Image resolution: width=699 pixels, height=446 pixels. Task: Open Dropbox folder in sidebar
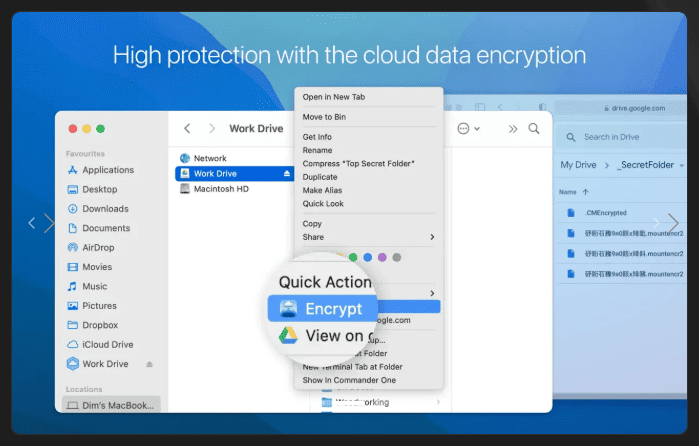tap(92, 325)
